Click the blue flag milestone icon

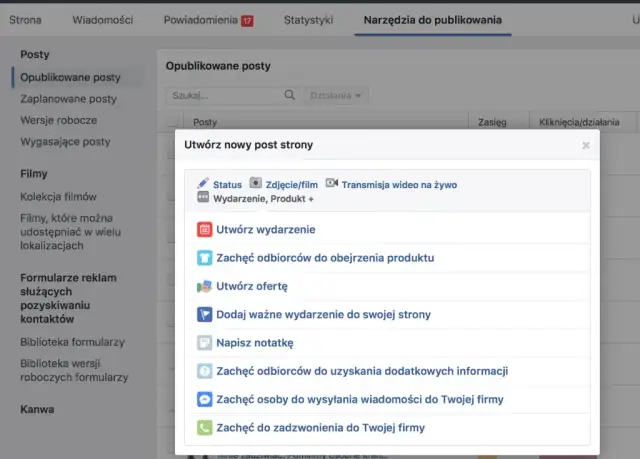click(x=204, y=315)
